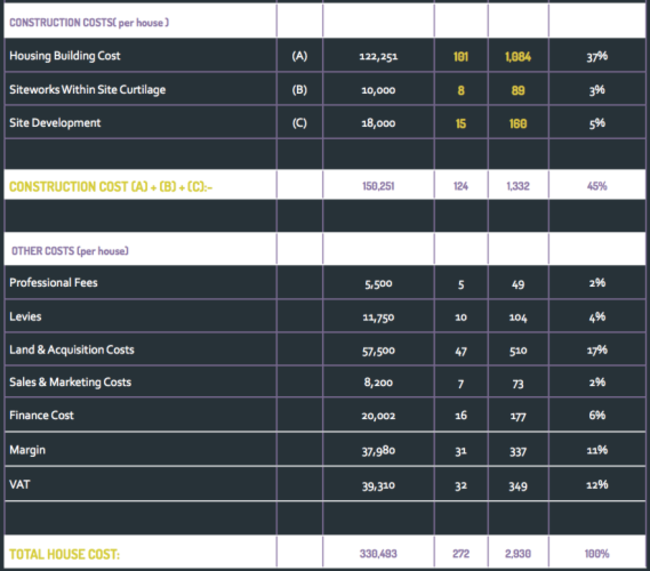Select the 37% cell
Screen dimensions: 650x571
point(597,56)
